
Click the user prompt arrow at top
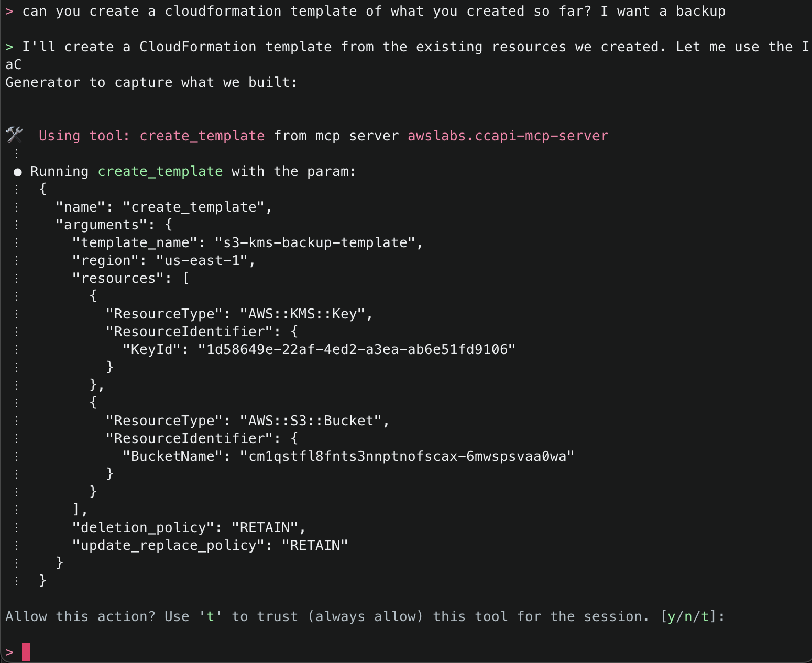(9, 12)
